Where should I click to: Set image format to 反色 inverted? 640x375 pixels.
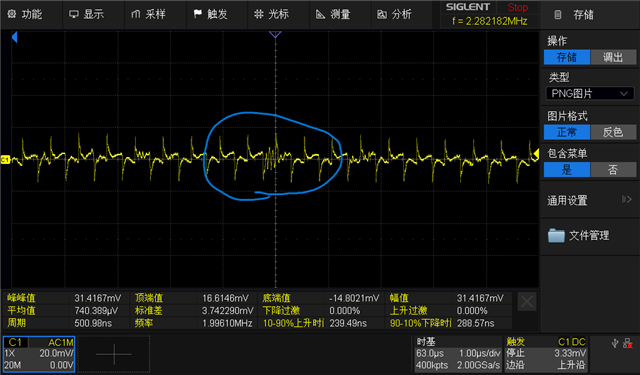(613, 132)
